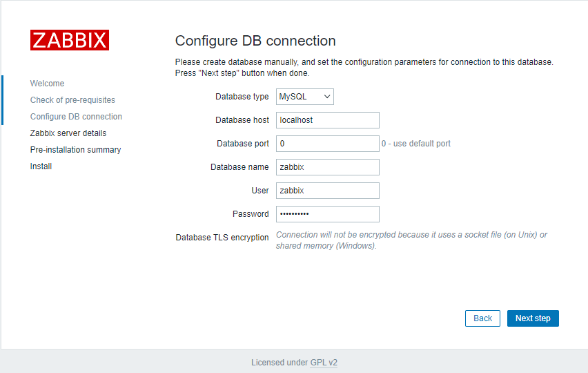The height and width of the screenshot is (373, 588).
Task: Select the Install step in sidebar
Action: pos(41,166)
